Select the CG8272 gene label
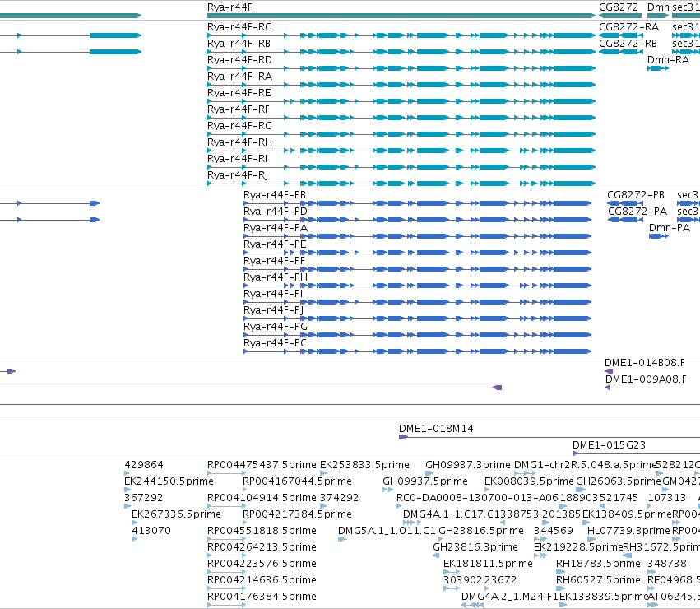700x609 pixels. [619, 7]
